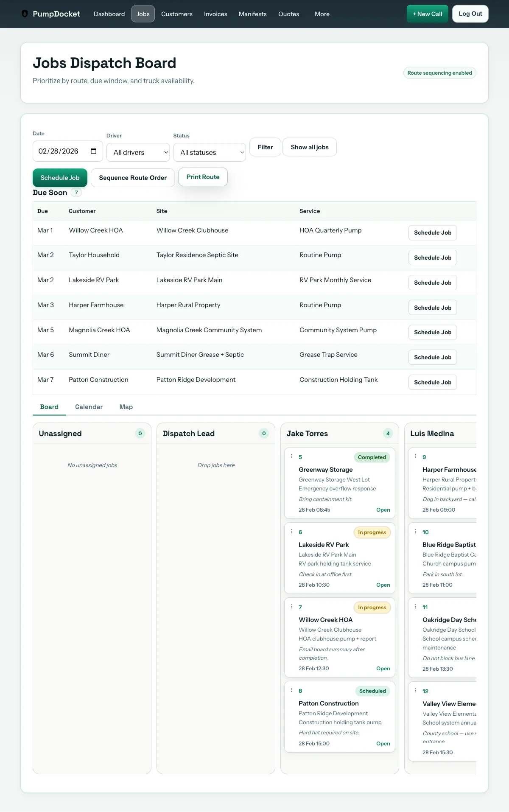Click the + New Call button

[427, 14]
